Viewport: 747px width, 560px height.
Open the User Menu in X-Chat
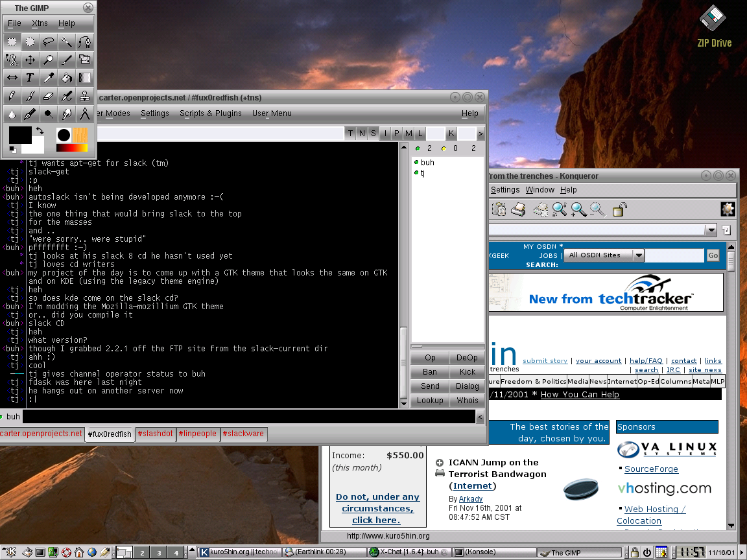tap(272, 113)
